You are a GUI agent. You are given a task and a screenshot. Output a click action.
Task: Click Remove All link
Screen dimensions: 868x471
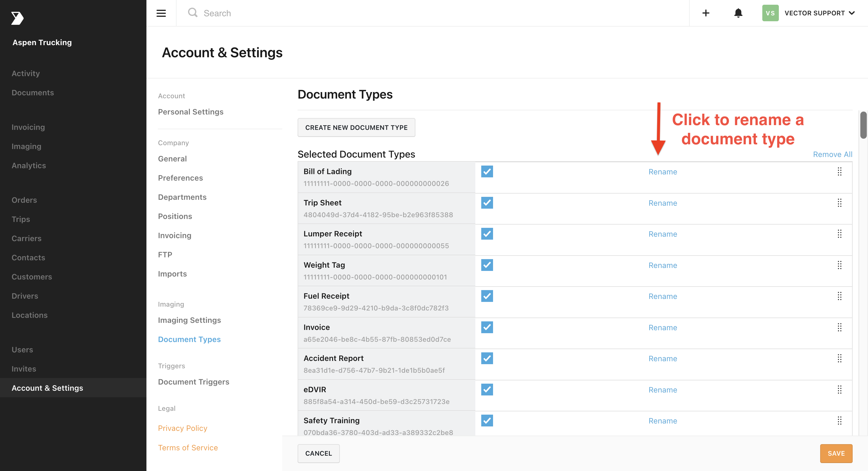click(x=832, y=154)
